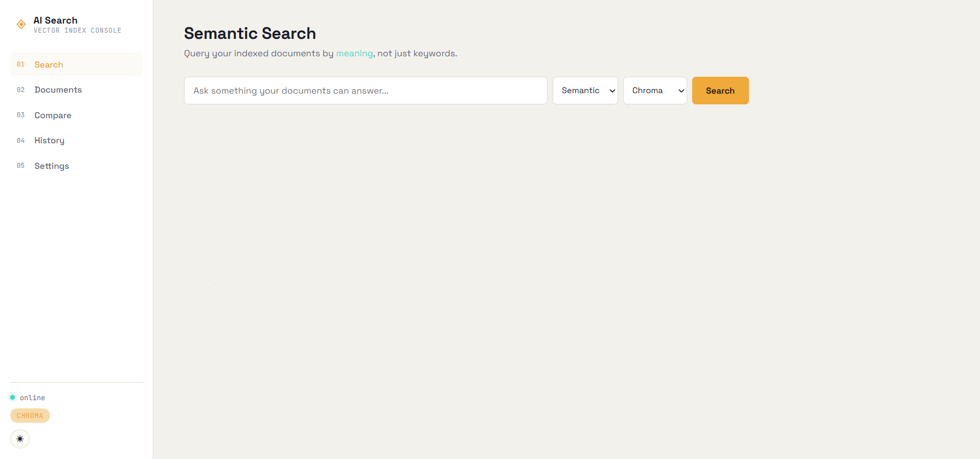Screen dimensions: 980x459
Task: Focus the query input asking your documents
Action: point(366,91)
